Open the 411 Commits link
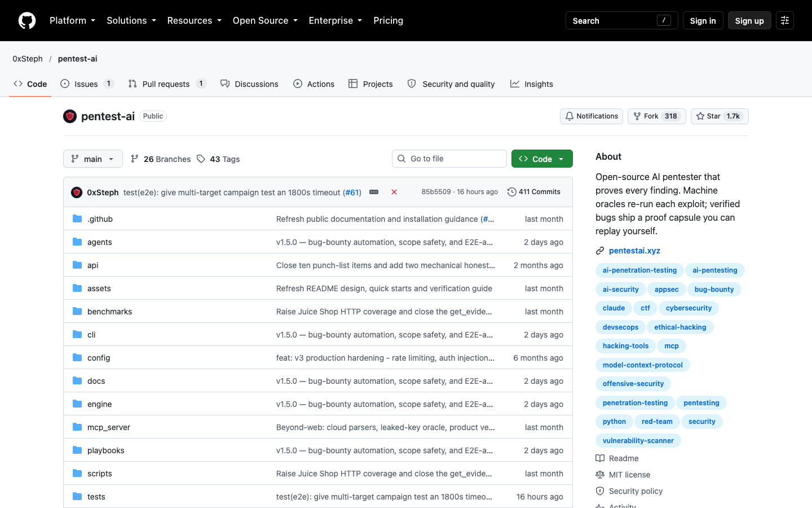The height and width of the screenshot is (508, 812). pos(534,192)
